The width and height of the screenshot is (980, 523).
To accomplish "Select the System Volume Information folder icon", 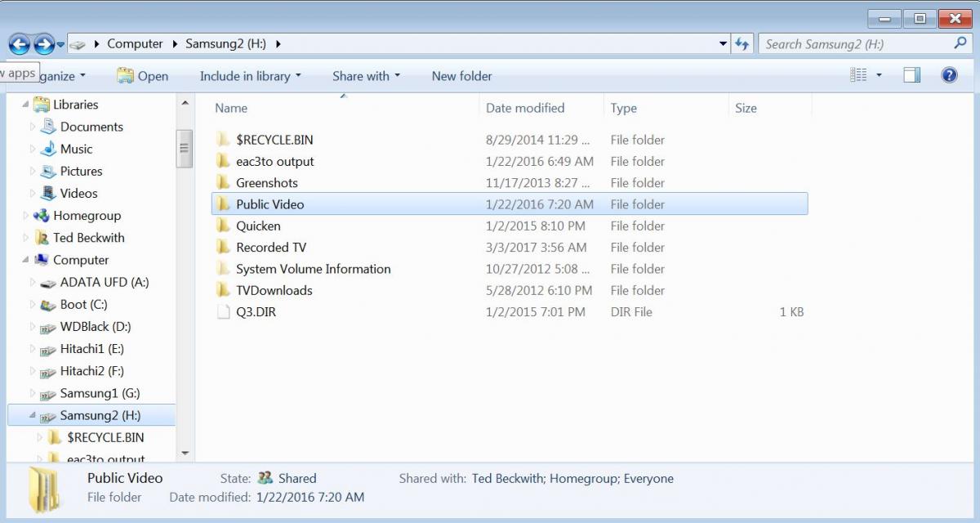I will pos(223,269).
